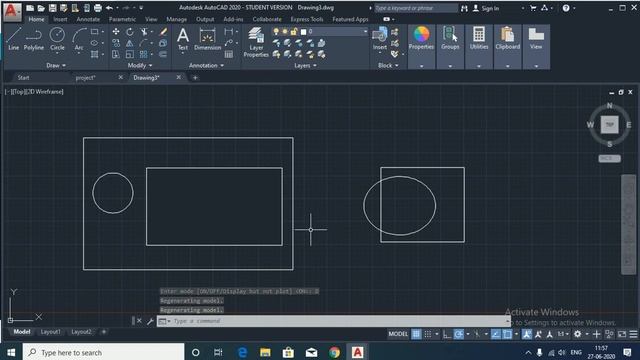Pick the Fillet tool in Modify
640x360 pixels.
coord(144,43)
